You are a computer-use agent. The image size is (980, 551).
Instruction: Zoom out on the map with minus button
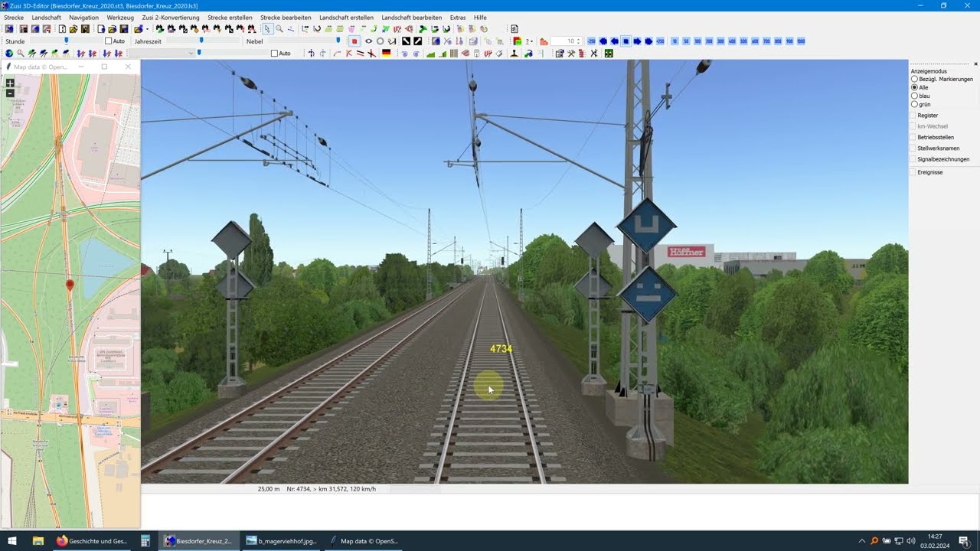[10, 93]
